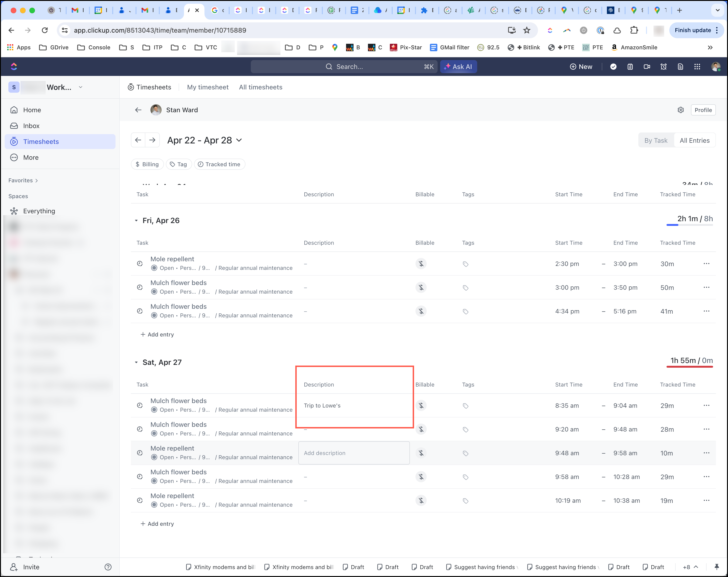Toggle billable on 2:30 pm Mole repellent entry

421,264
